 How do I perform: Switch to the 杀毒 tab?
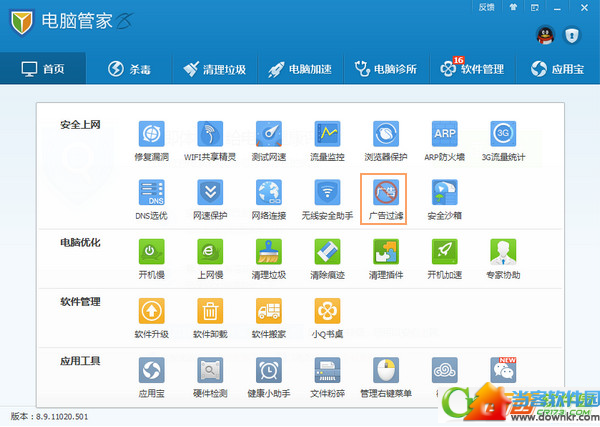pos(129,69)
